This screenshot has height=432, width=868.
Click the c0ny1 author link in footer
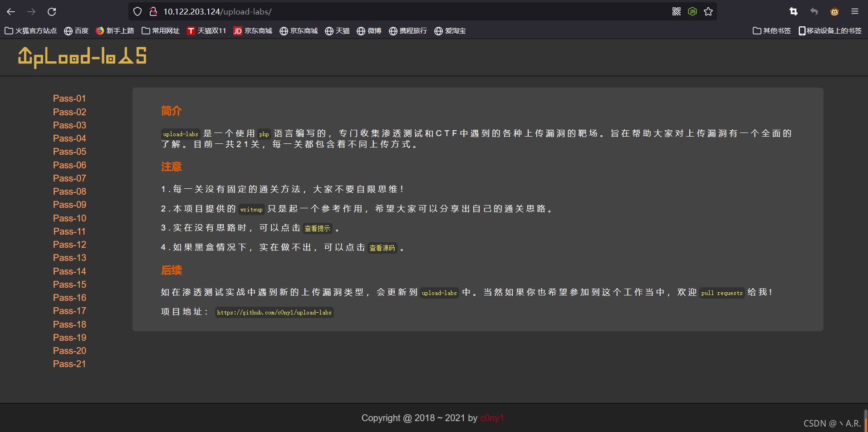(492, 418)
